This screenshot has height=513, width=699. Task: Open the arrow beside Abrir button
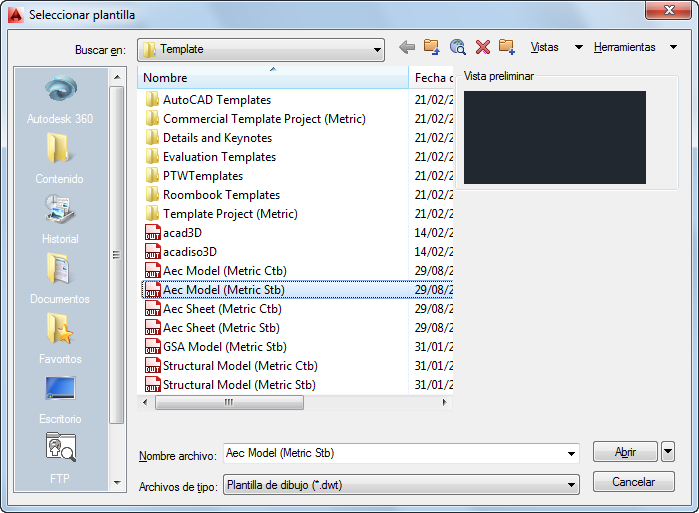(x=668, y=451)
